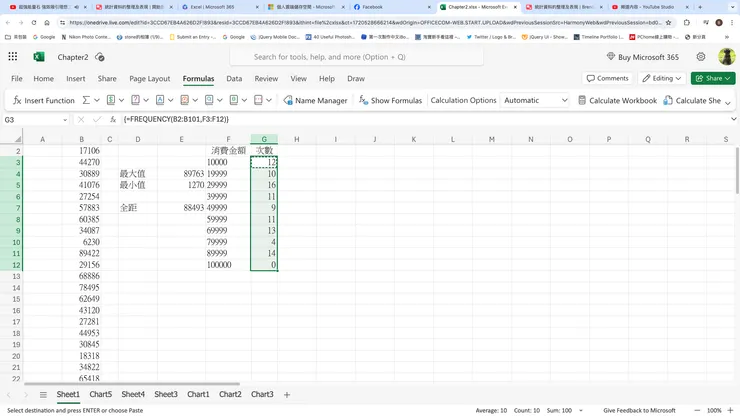
Task: Cancel entry with the formula bar X icon
Action: pos(81,120)
